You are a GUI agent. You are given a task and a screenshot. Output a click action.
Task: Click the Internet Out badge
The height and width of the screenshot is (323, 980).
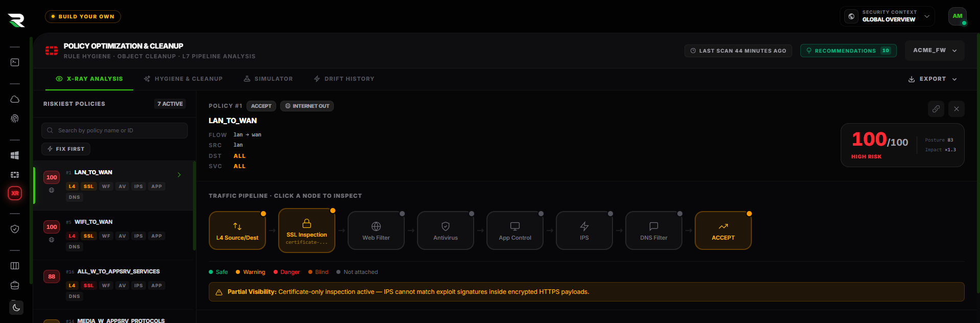click(x=307, y=106)
